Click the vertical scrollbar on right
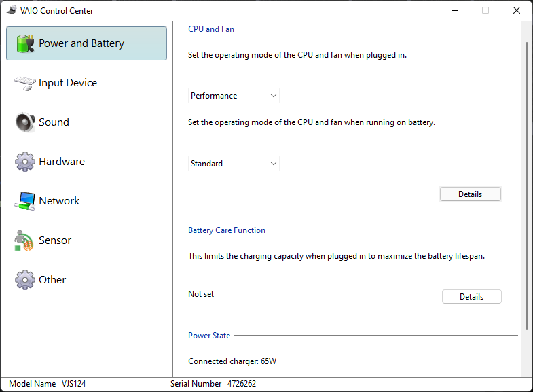The image size is (533, 392). point(527,185)
